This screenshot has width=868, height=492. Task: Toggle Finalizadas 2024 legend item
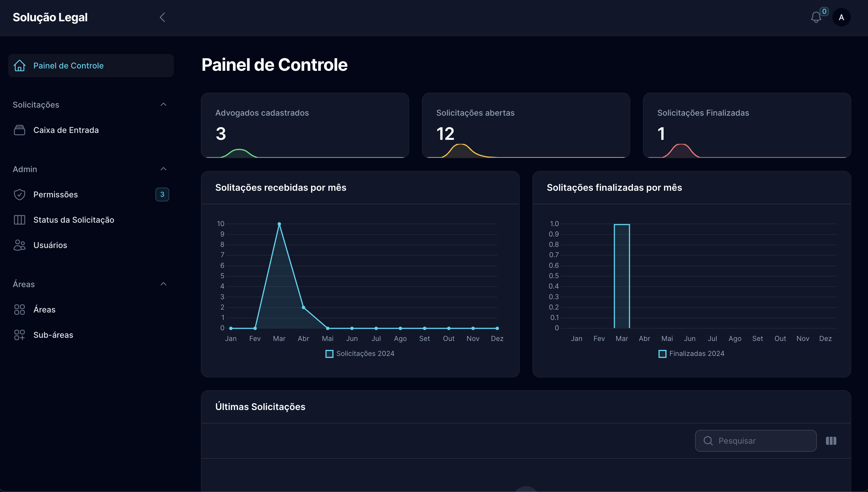point(692,353)
